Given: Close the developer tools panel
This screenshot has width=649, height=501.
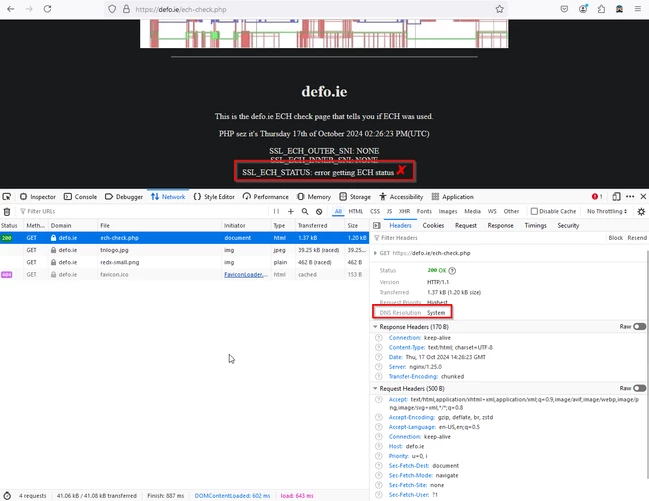Looking at the screenshot, I should (643, 197).
